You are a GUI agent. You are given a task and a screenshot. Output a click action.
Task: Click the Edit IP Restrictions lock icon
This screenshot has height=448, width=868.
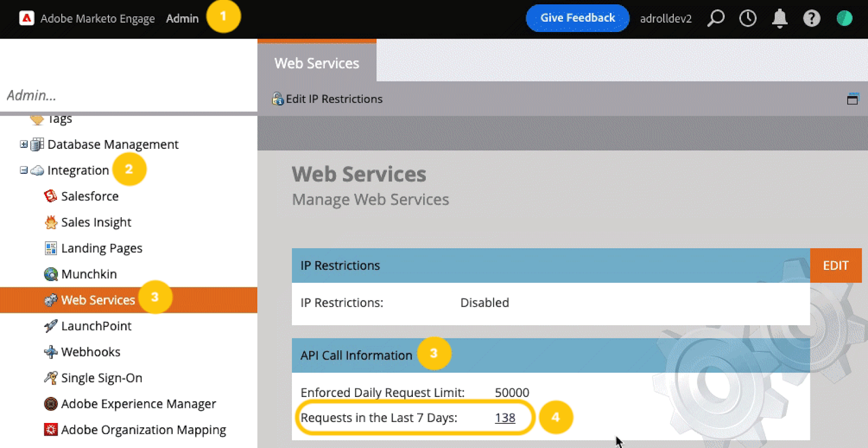click(278, 99)
